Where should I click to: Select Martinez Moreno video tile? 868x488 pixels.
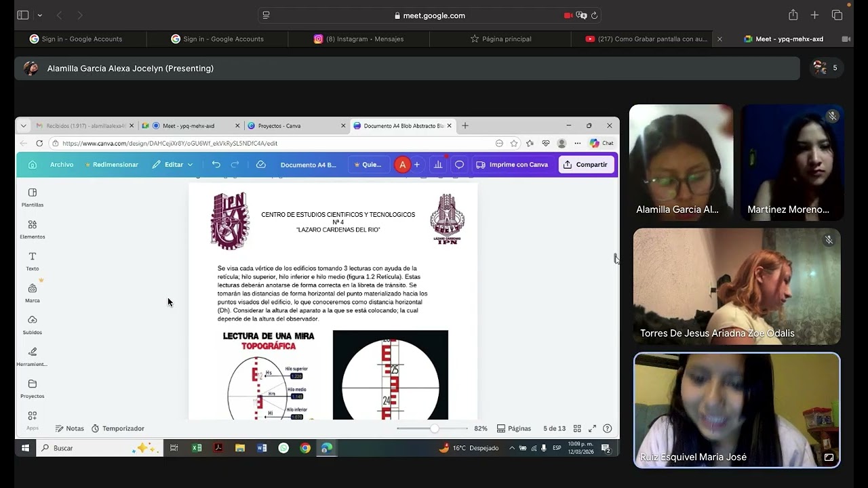tap(792, 162)
